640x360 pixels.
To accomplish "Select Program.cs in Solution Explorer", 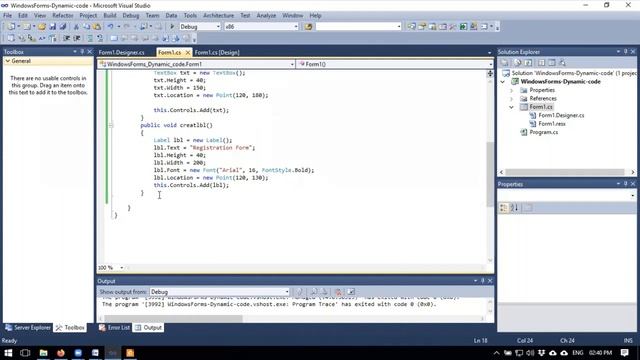I will (x=543, y=132).
